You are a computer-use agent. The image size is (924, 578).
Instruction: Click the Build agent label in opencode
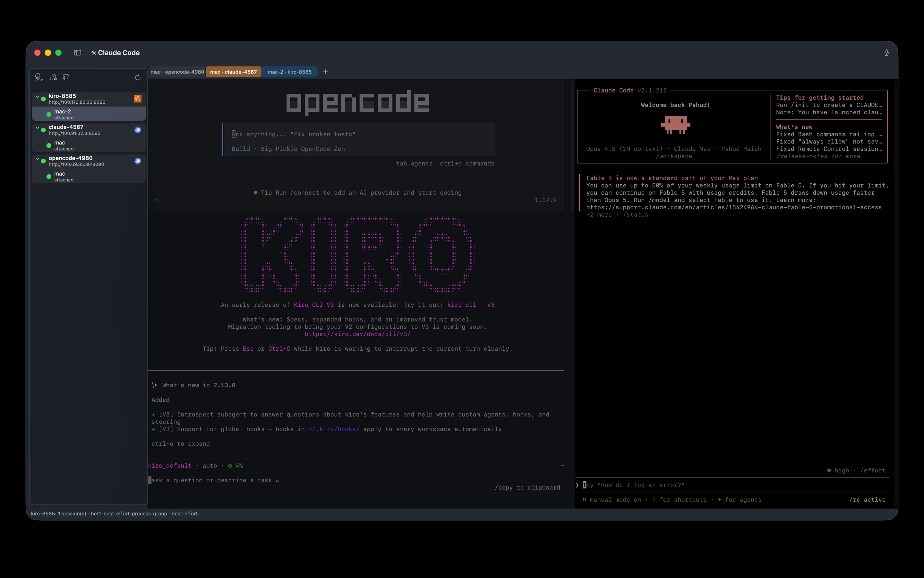coord(241,149)
